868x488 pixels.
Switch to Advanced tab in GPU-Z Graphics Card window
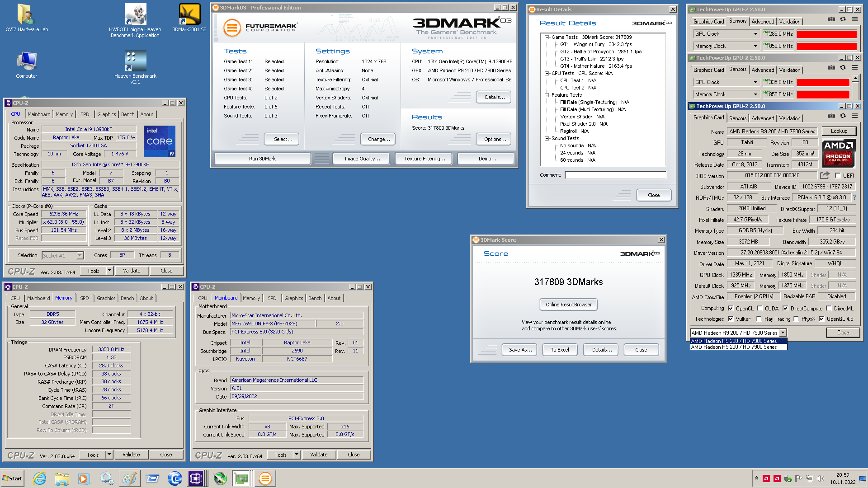point(763,118)
